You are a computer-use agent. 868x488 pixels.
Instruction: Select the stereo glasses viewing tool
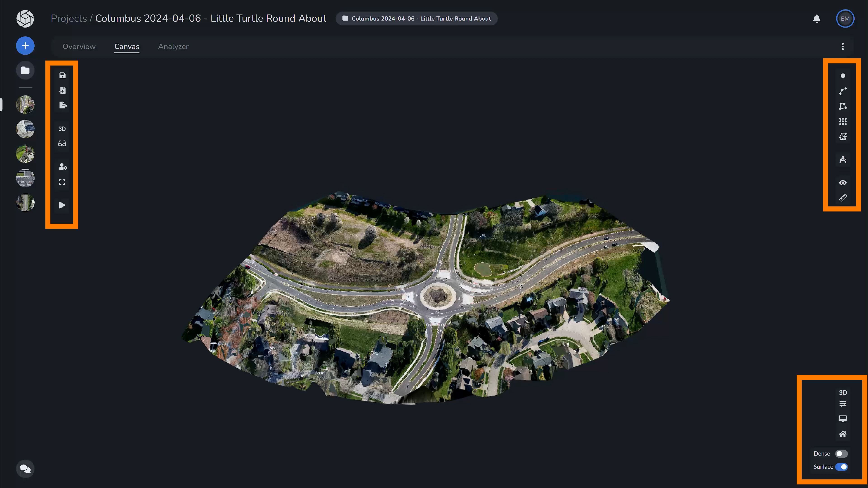(x=62, y=143)
